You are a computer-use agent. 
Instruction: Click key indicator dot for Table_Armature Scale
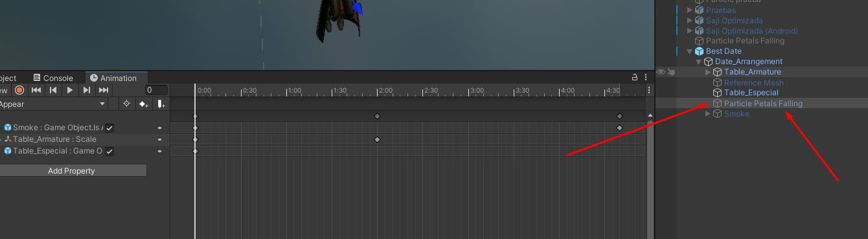tap(159, 139)
